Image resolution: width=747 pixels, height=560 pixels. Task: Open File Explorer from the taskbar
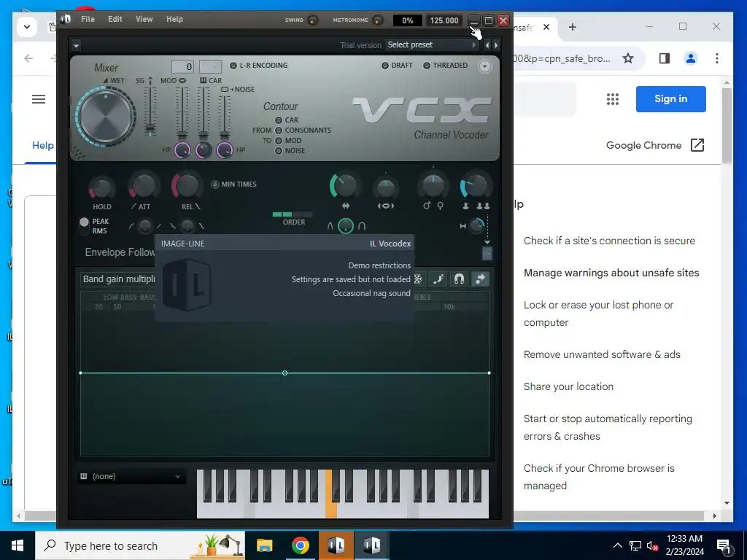pyautogui.click(x=264, y=545)
